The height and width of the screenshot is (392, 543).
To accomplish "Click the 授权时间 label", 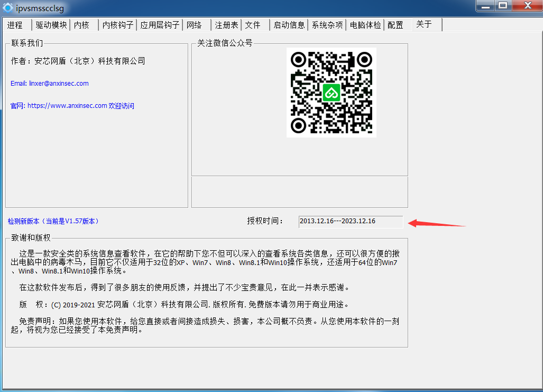I will point(265,221).
